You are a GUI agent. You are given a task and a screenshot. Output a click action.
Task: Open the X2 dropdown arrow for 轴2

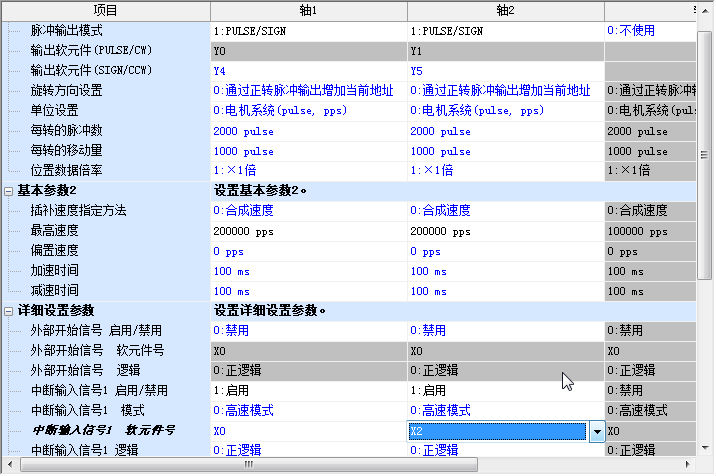click(597, 431)
